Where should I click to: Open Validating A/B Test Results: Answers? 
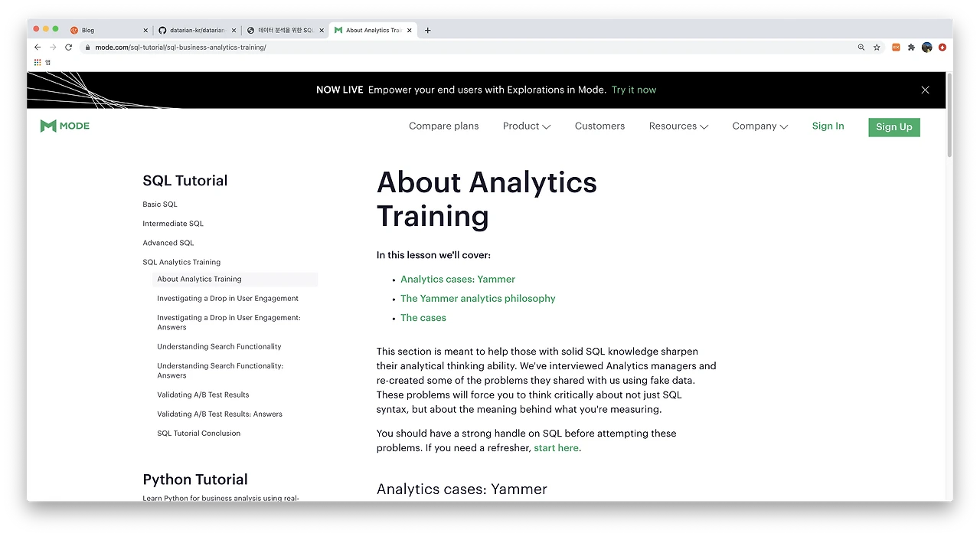coord(220,414)
